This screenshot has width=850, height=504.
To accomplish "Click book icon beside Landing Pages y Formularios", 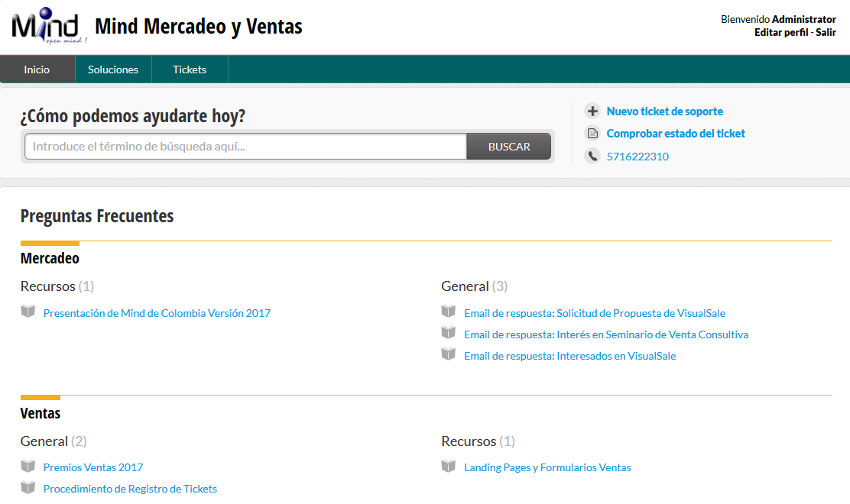I will point(448,466).
